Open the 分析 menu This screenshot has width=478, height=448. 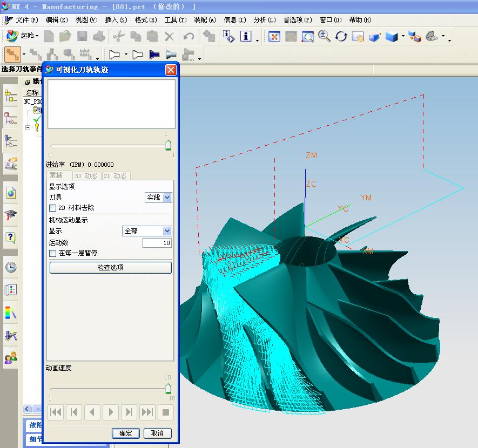click(265, 20)
